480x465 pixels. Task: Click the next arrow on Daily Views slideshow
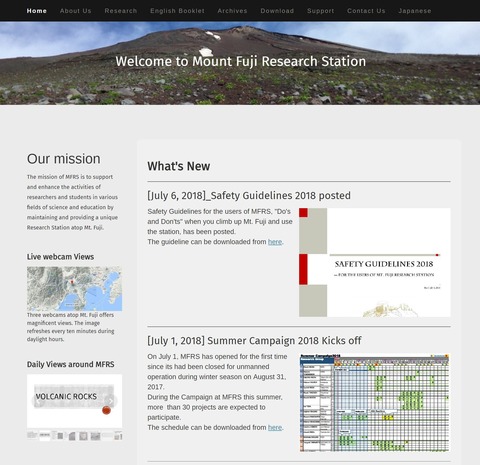111,401
